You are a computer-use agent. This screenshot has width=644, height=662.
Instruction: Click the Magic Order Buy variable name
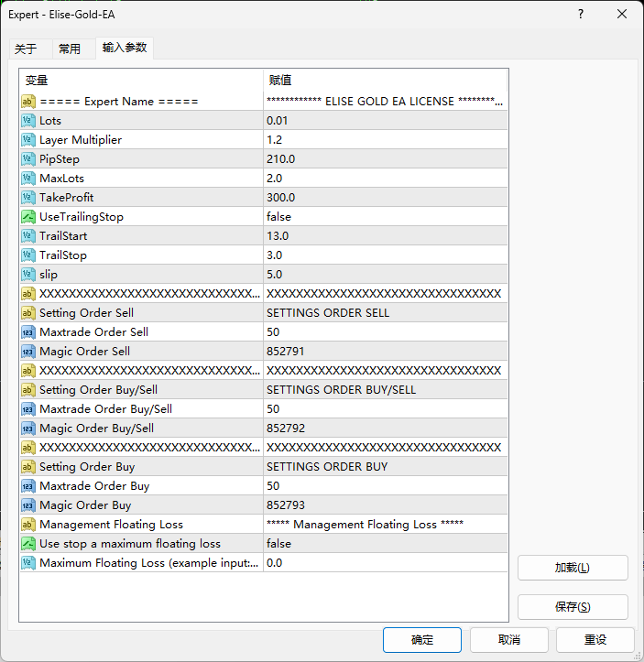coord(85,505)
